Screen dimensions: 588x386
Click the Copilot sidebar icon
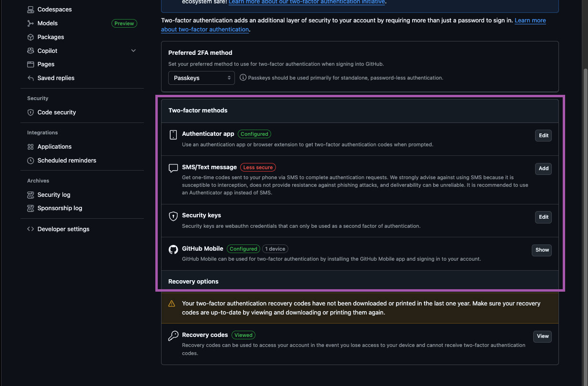[x=30, y=51]
